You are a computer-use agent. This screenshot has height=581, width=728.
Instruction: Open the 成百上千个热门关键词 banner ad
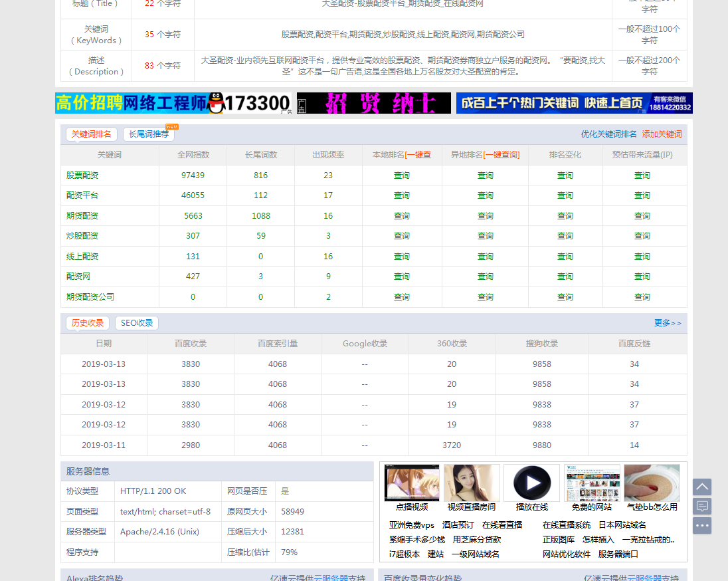(575, 103)
